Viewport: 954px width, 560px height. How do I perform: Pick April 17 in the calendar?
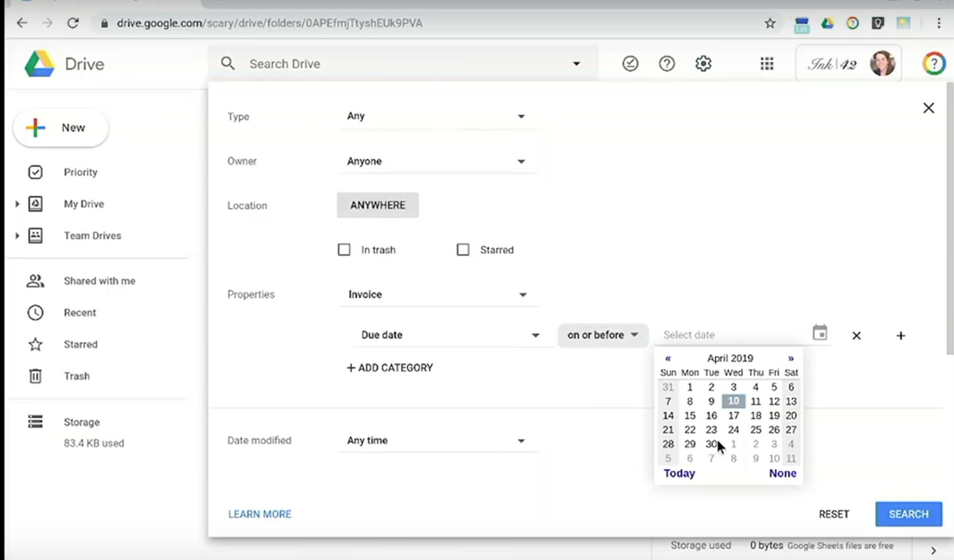(733, 416)
